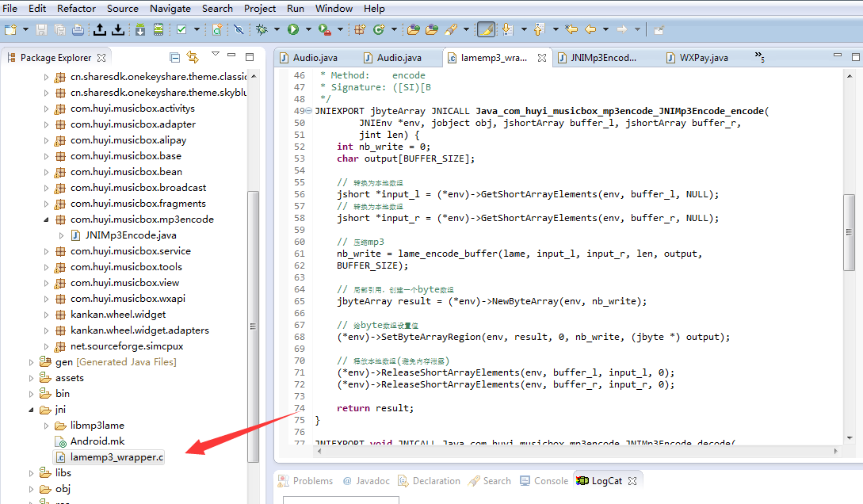
Task: Collapse the com.huyi.musicbox.mp3encode package
Action: [46, 220]
